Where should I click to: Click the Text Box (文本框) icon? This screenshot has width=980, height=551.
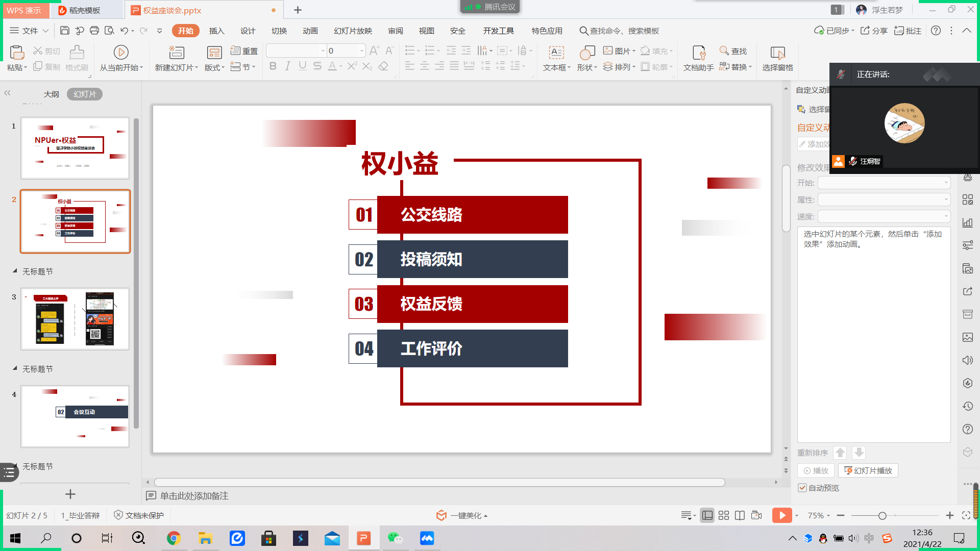coord(556,53)
